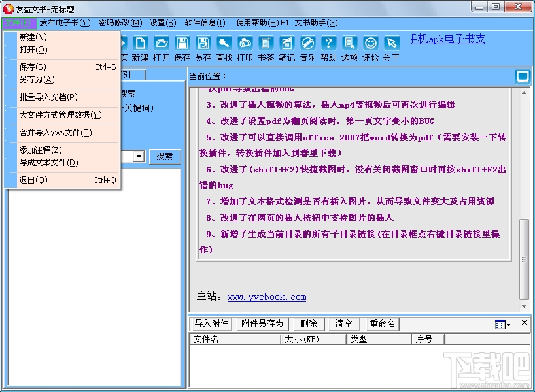Screen dimensions: 535x392
Task: Click the 附件另存为 button
Action: (262, 323)
